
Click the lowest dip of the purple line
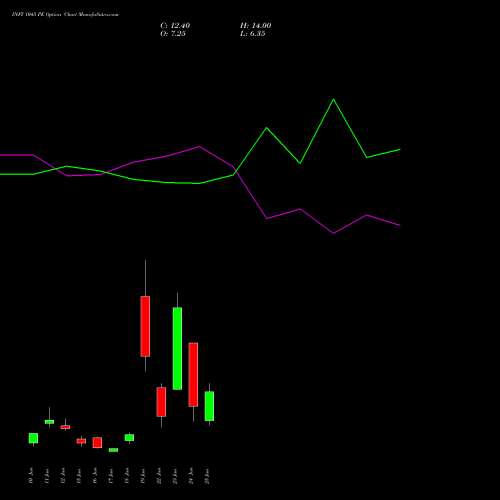[x=333, y=233]
